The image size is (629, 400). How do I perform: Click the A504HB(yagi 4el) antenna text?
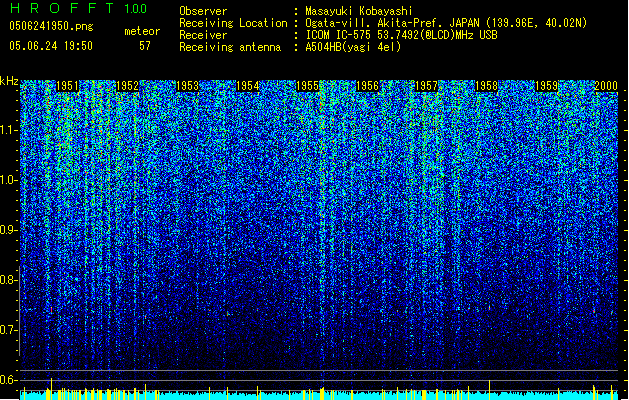[353, 47]
